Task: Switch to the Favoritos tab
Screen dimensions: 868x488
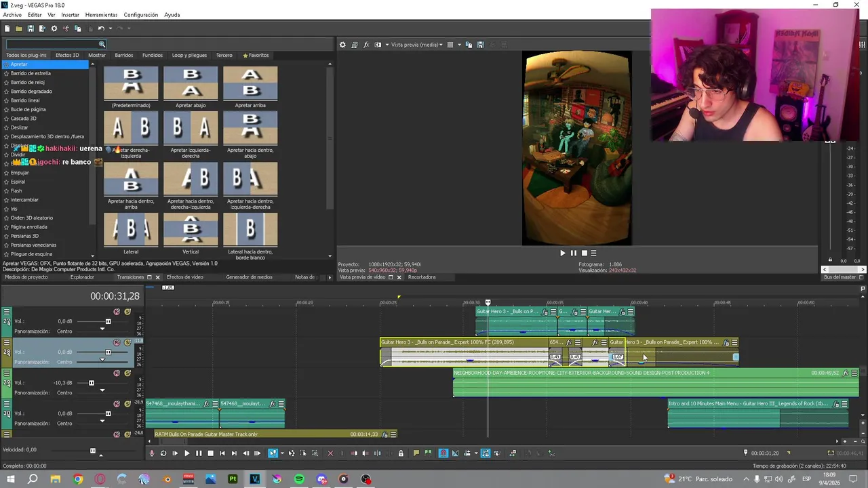Action: (256, 55)
